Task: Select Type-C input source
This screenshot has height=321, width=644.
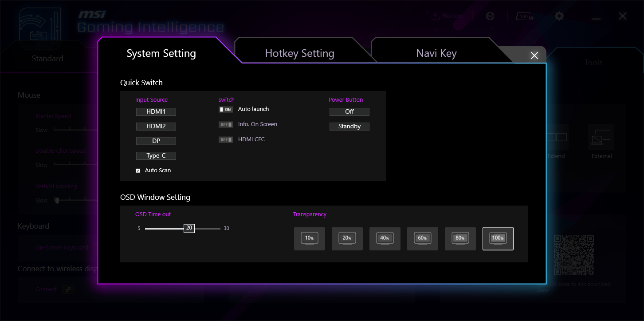Action: coord(156,156)
